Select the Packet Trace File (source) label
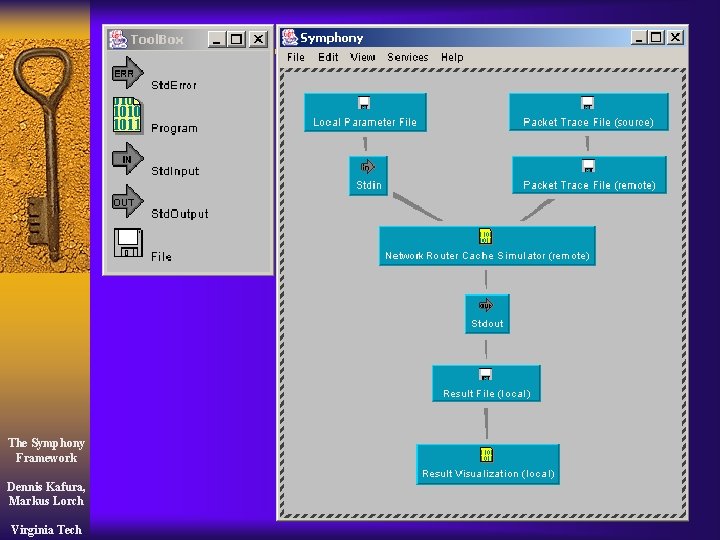The image size is (720, 540). (x=588, y=123)
